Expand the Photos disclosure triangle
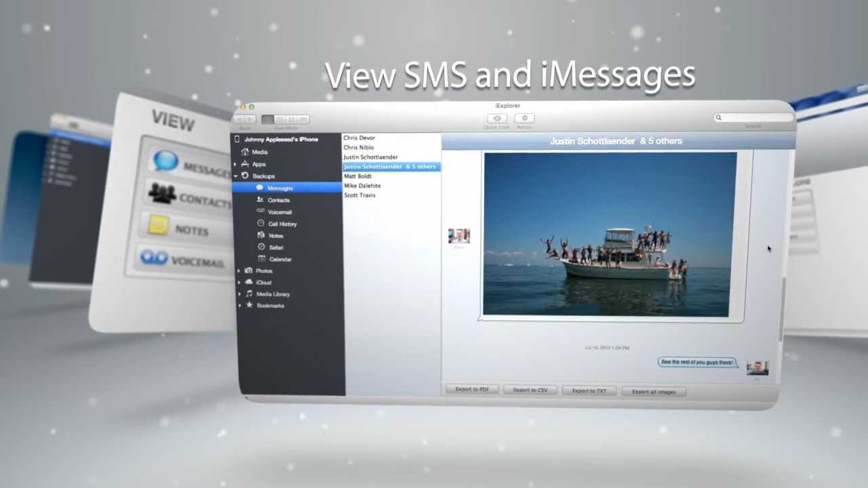Image resolution: width=868 pixels, height=488 pixels. click(x=239, y=270)
